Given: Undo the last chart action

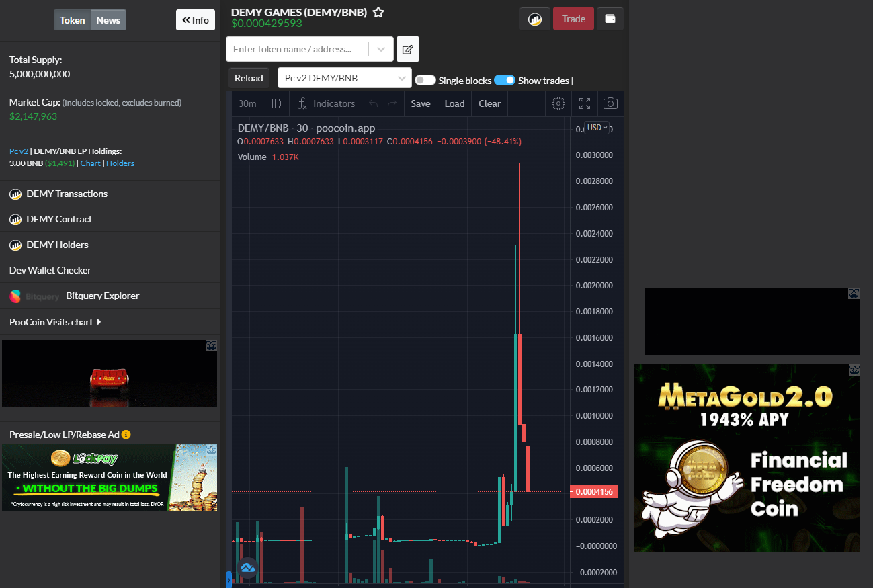Looking at the screenshot, I should click(374, 103).
